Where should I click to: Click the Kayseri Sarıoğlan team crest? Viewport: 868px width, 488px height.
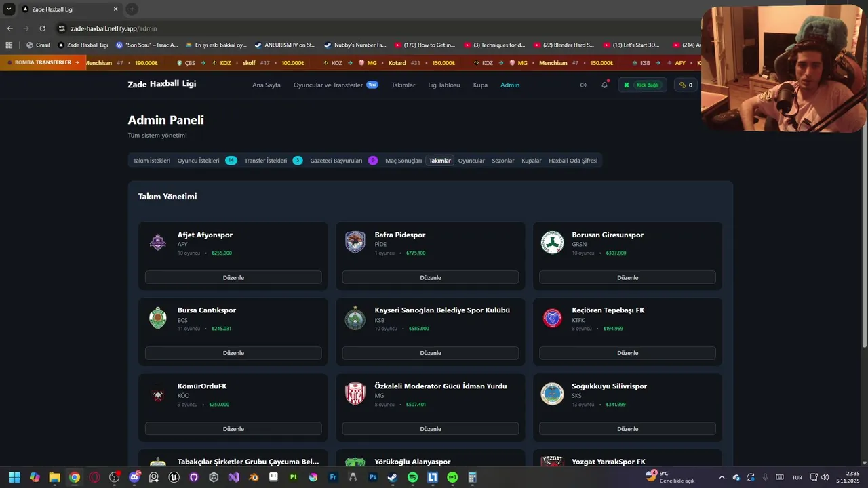355,318
